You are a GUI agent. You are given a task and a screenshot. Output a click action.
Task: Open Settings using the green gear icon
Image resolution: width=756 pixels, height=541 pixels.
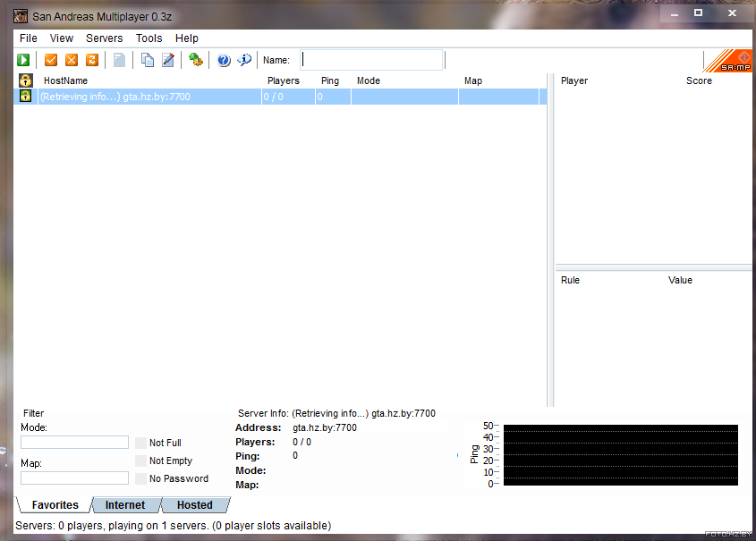pos(195,60)
